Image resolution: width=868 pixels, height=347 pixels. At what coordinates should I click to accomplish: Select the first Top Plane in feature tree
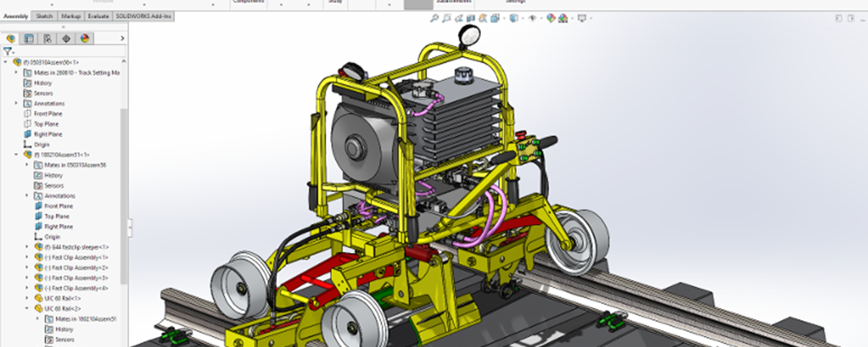tap(46, 124)
